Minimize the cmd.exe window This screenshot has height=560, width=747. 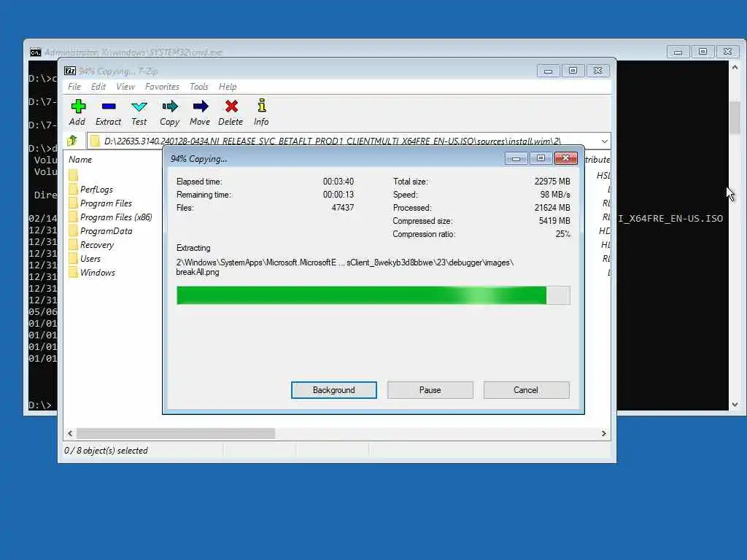678,52
